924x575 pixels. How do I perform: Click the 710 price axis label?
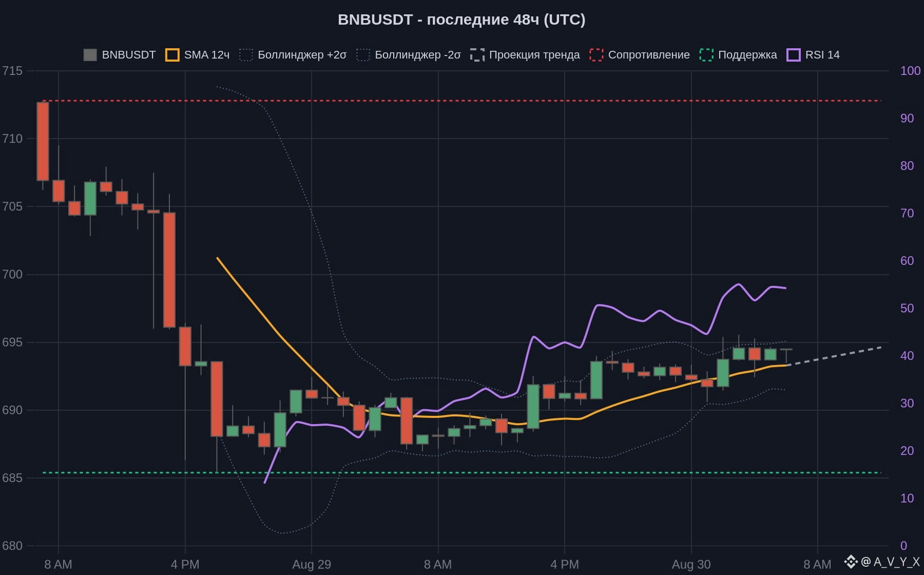tap(12, 139)
